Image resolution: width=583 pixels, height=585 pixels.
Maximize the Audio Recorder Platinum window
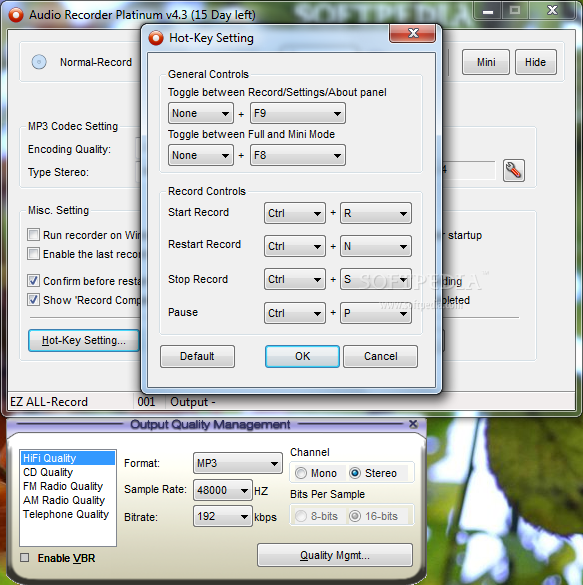[515, 11]
